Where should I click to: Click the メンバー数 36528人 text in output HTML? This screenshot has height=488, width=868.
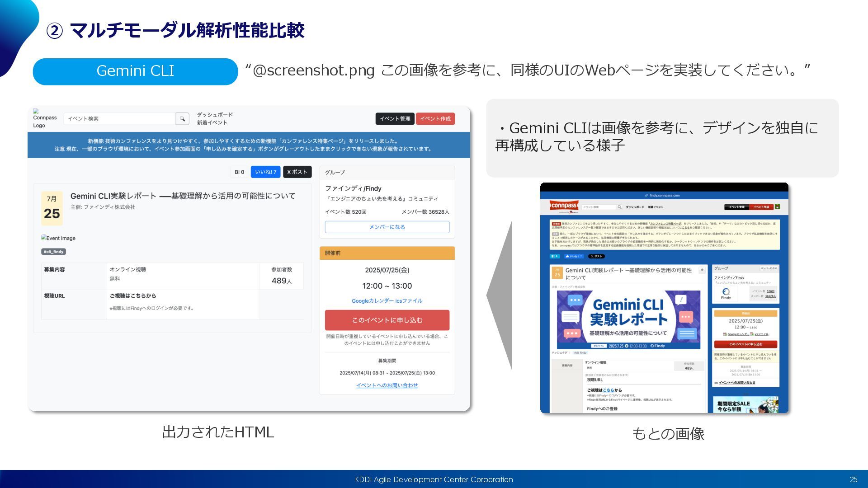(425, 212)
